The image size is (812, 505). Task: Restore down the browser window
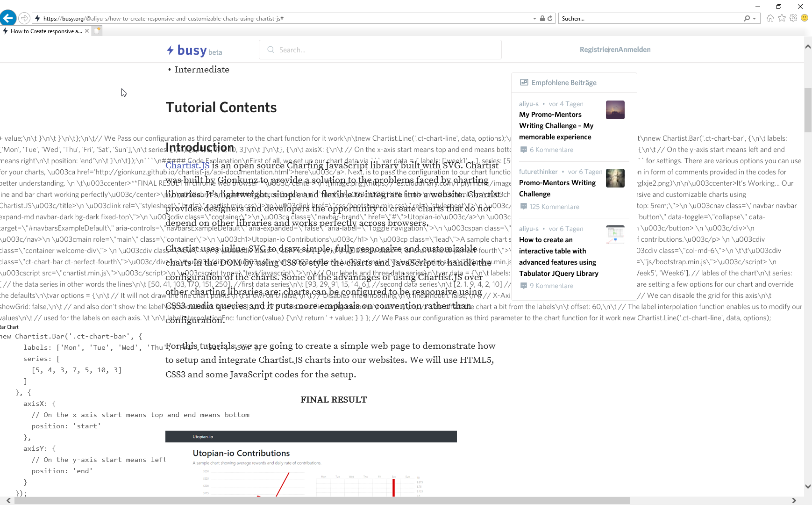779,7
